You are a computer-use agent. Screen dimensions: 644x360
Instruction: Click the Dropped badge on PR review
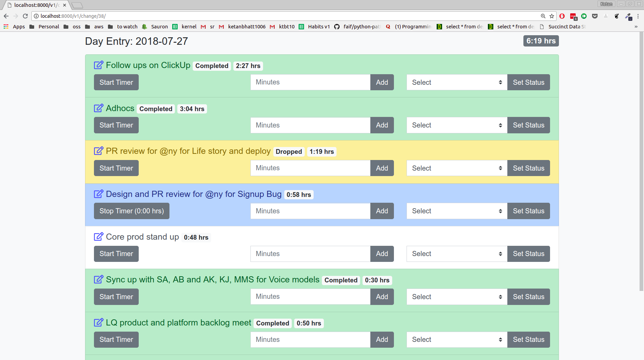289,151
